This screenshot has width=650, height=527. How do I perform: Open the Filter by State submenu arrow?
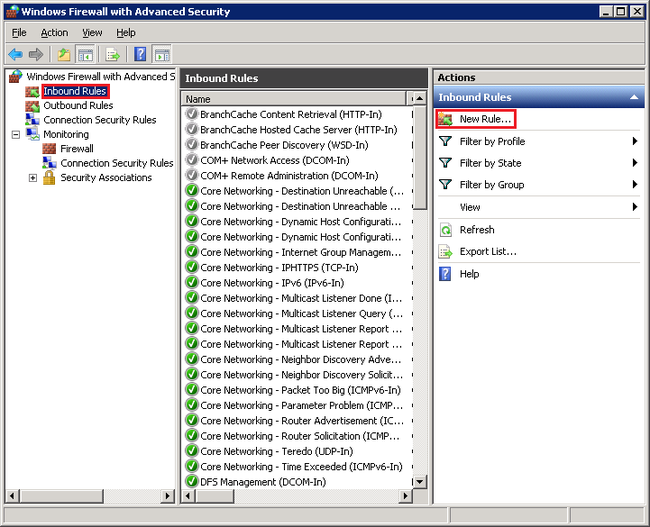pyautogui.click(x=635, y=163)
